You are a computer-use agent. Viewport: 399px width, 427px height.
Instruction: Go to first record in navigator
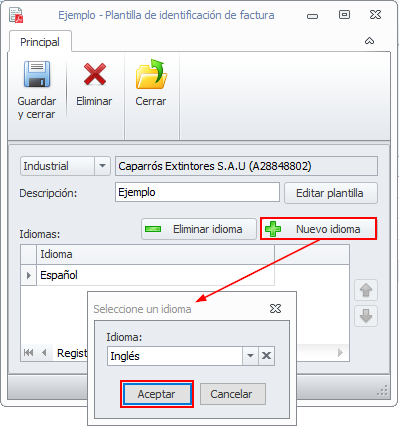29,352
